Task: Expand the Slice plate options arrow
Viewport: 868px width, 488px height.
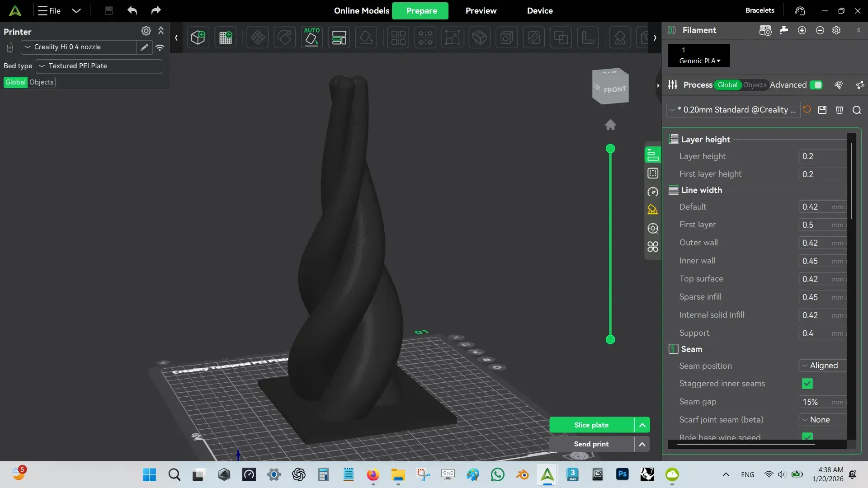Action: (x=642, y=425)
